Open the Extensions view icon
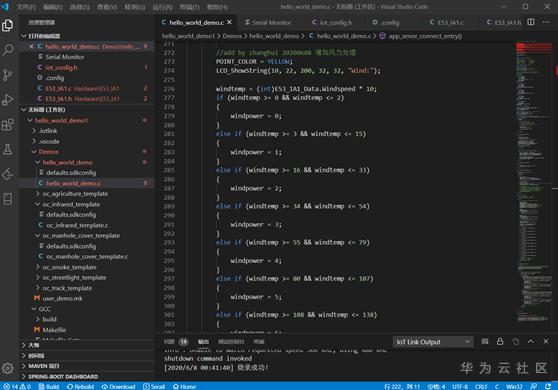The height and width of the screenshot is (390, 558). [x=8, y=125]
